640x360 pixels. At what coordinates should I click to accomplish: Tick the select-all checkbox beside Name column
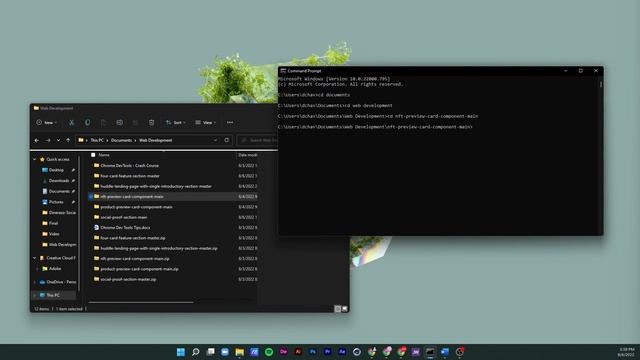[93, 155]
